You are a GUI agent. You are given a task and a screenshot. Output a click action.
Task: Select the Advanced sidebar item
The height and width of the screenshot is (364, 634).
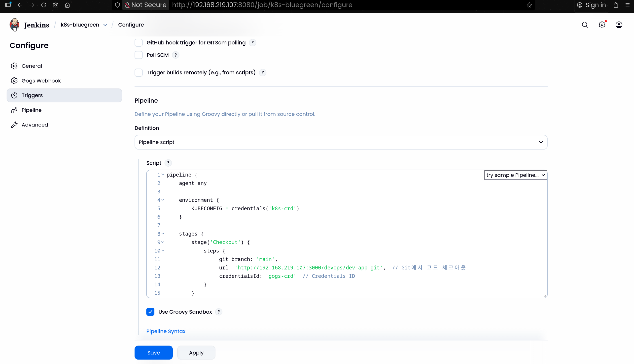tap(35, 125)
